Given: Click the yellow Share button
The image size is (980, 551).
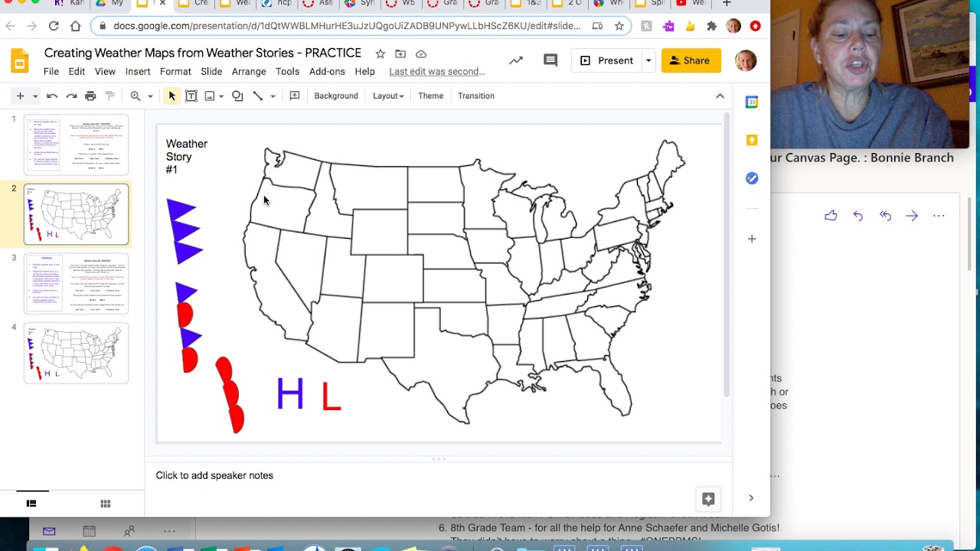Looking at the screenshot, I should (691, 60).
